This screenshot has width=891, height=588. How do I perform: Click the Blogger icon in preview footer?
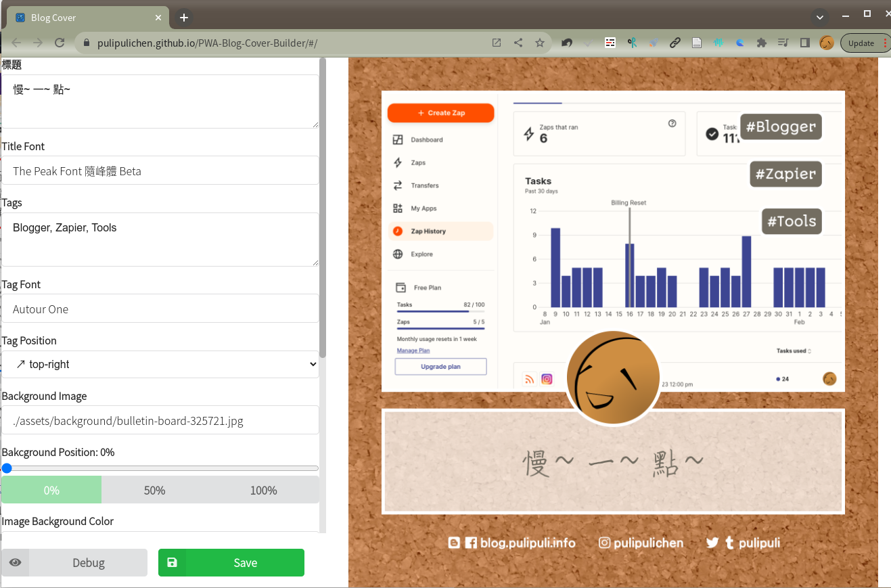pyautogui.click(x=454, y=543)
